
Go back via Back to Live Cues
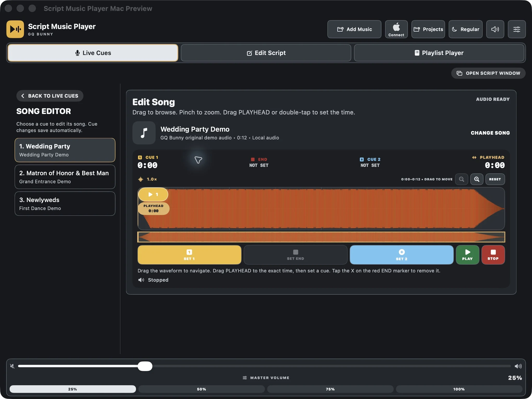50,96
